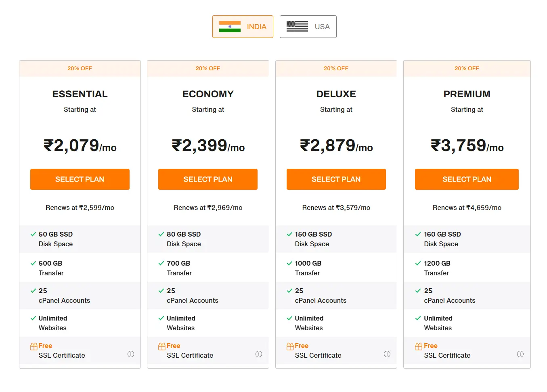The height and width of the screenshot is (392, 547).
Task: Select plan for the ESSENTIAL tier
Action: pos(80,179)
